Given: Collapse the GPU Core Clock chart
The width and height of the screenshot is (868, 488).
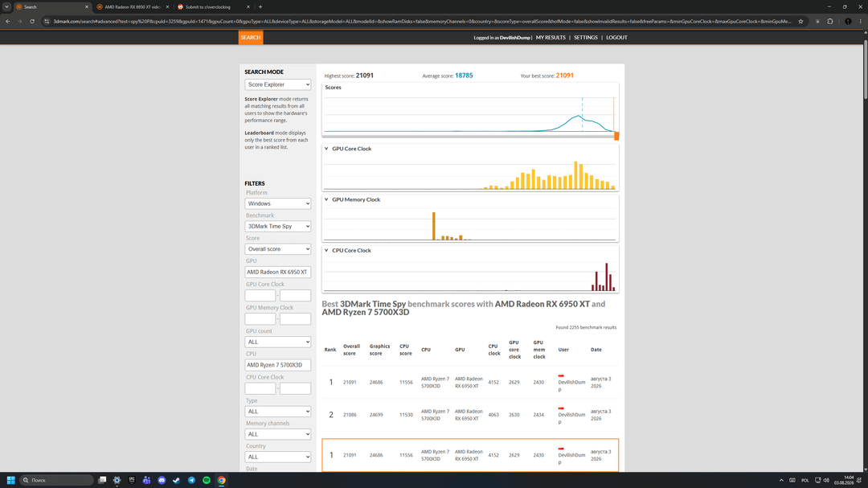Looking at the screenshot, I should (x=326, y=149).
